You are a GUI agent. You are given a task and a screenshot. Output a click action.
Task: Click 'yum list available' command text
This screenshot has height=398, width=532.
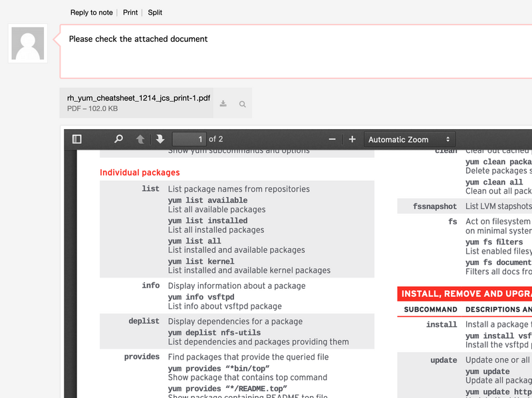click(207, 200)
